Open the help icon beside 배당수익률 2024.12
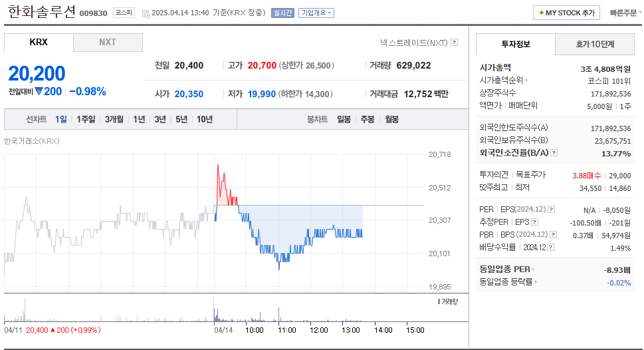Viewport: 644px width, 350px height. 551,248
